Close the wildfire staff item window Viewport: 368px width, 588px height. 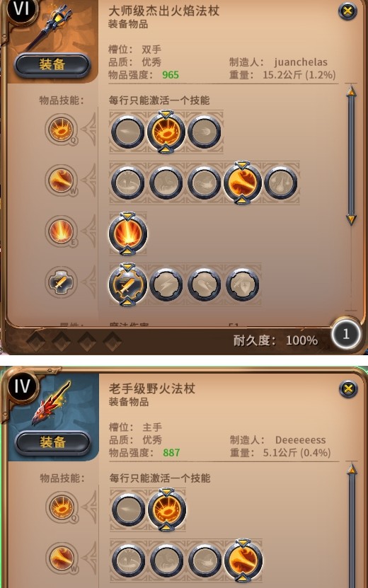[x=348, y=389]
